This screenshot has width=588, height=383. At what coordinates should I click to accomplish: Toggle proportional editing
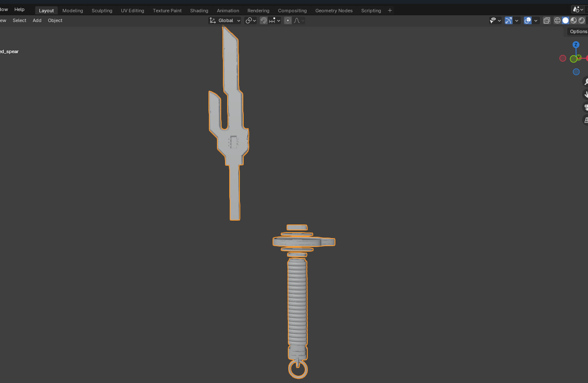(288, 20)
